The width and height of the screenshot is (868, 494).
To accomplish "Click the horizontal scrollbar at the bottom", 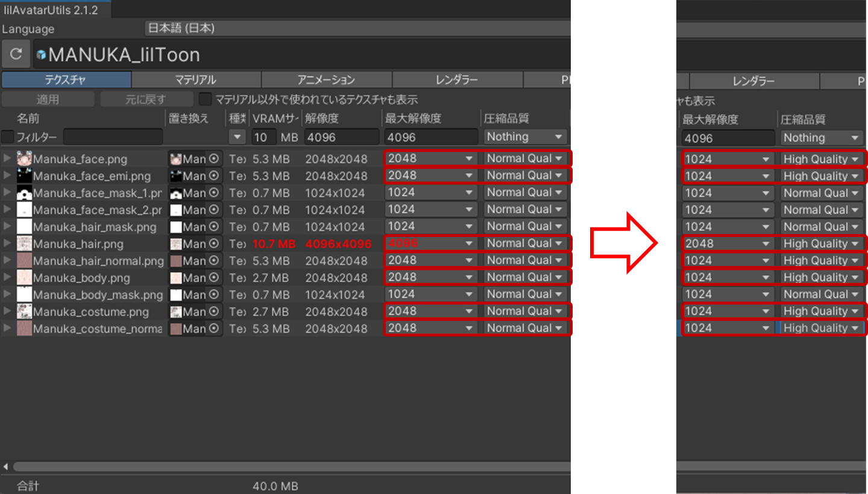I will click(289, 466).
